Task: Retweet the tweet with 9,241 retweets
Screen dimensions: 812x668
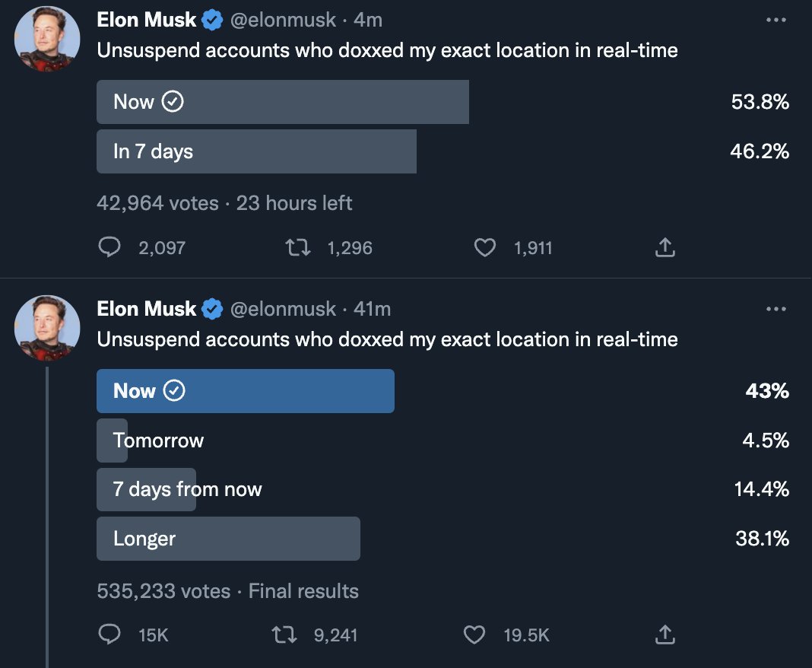Action: (x=284, y=635)
